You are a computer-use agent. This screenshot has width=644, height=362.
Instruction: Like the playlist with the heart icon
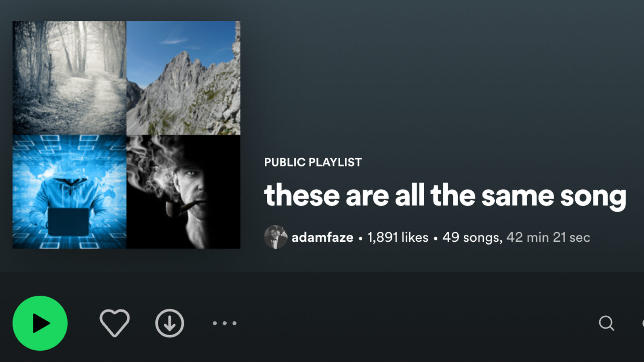coord(115,323)
